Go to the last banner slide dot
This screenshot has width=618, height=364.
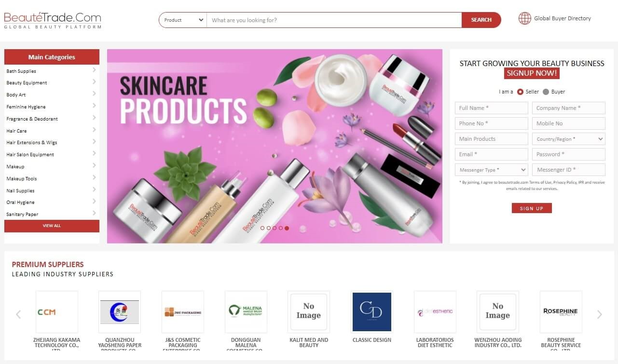click(x=287, y=228)
